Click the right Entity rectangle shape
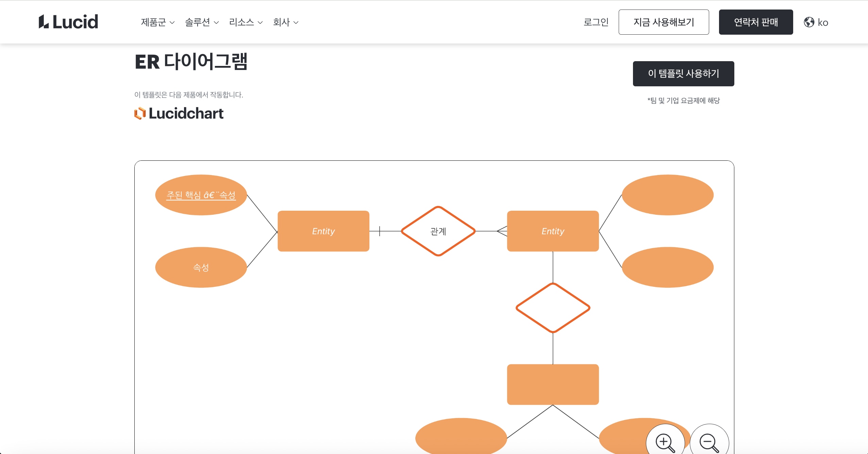This screenshot has width=868, height=454. point(553,231)
